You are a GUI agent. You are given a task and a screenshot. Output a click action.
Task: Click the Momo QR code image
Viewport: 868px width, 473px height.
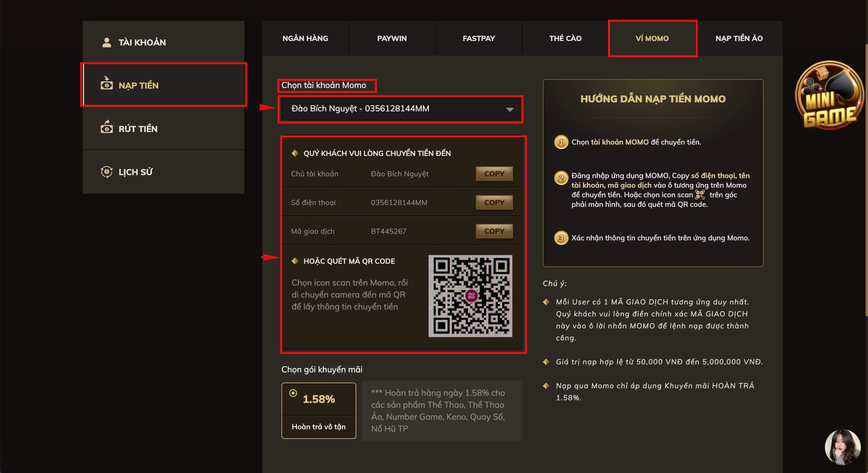click(x=470, y=296)
